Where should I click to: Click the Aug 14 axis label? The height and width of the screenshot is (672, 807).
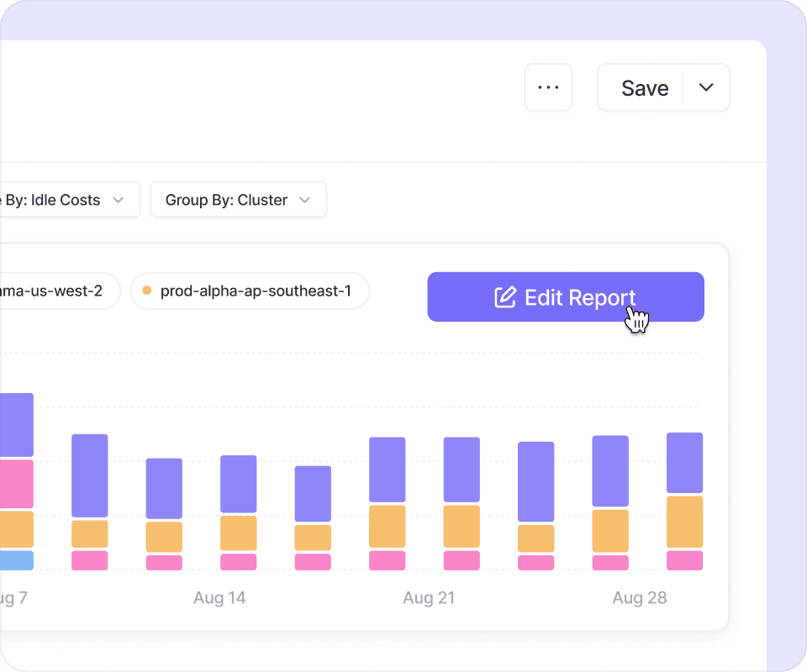click(x=219, y=598)
